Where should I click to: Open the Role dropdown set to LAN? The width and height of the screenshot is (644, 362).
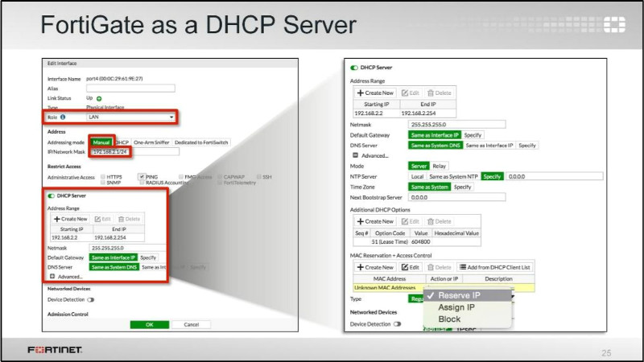[x=130, y=117]
